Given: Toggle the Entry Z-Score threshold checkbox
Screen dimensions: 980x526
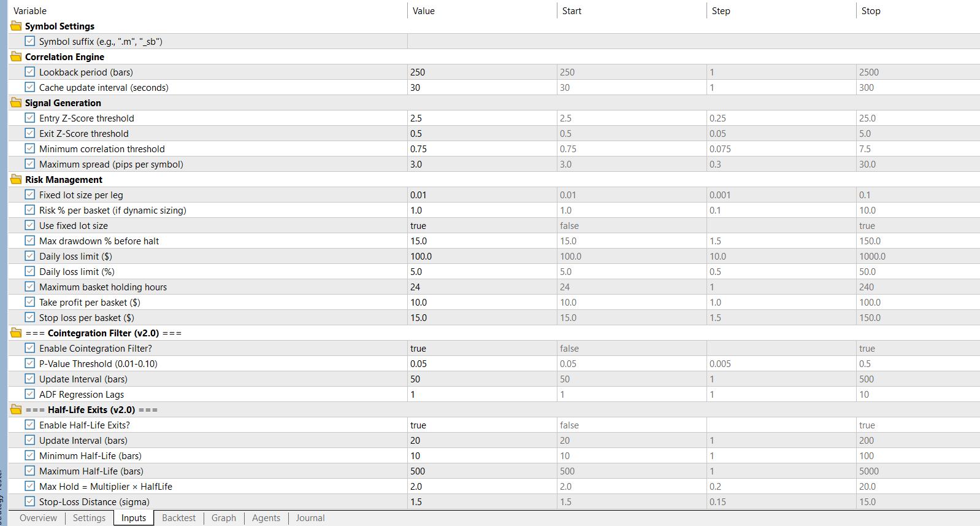Looking at the screenshot, I should [30, 118].
